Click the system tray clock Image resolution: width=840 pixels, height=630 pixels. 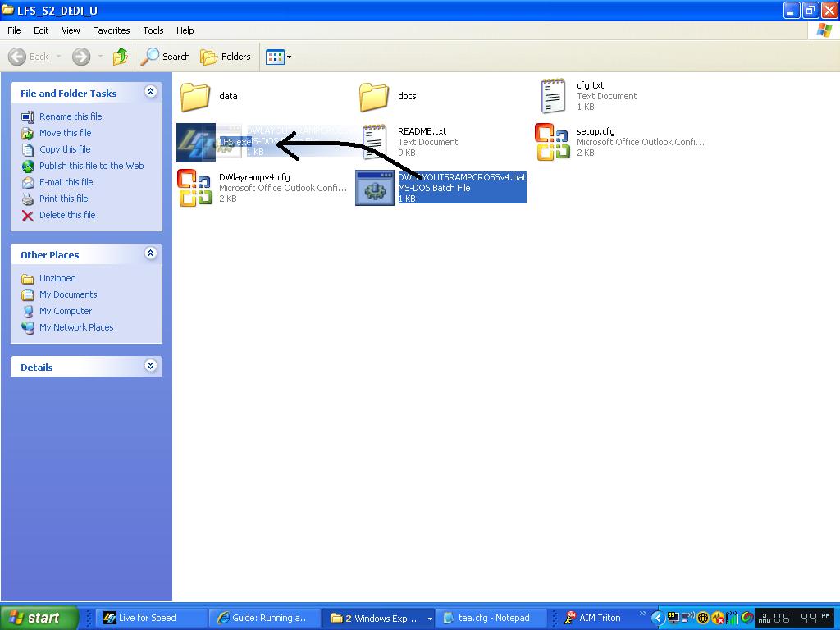pos(796,618)
